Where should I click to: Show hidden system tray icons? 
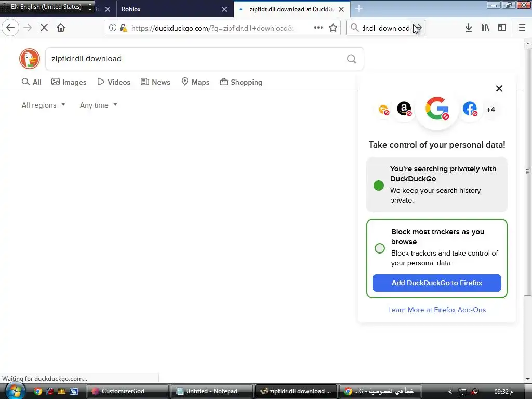pyautogui.click(x=450, y=392)
